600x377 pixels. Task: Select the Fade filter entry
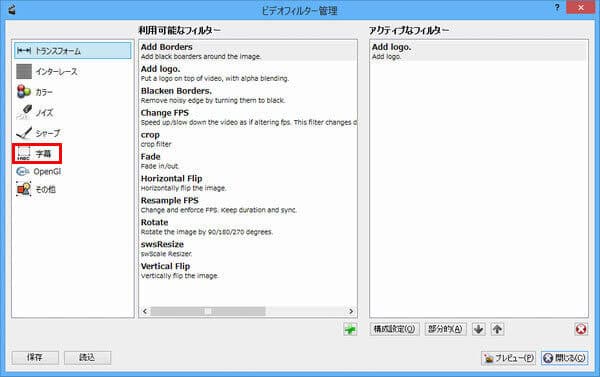pos(248,161)
